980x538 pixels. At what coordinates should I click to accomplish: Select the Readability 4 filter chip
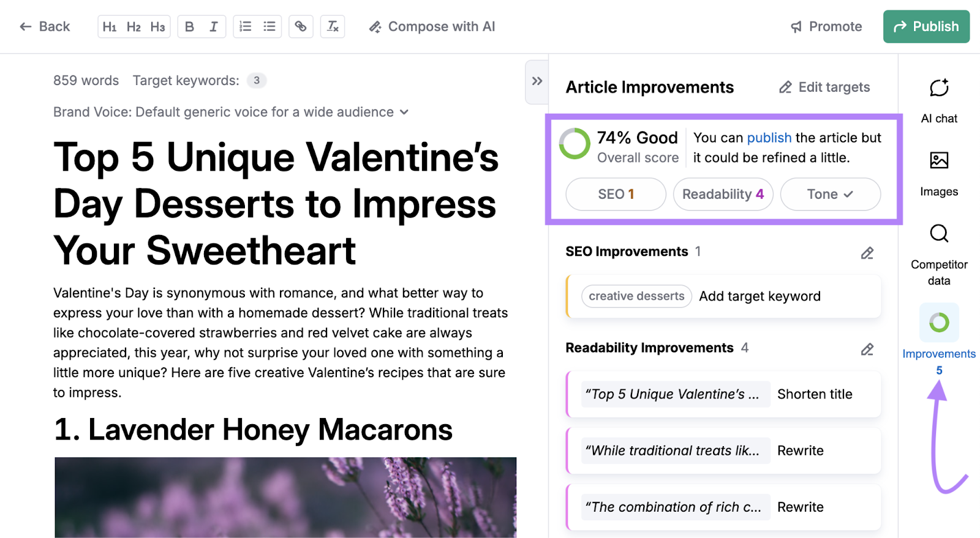click(x=723, y=194)
